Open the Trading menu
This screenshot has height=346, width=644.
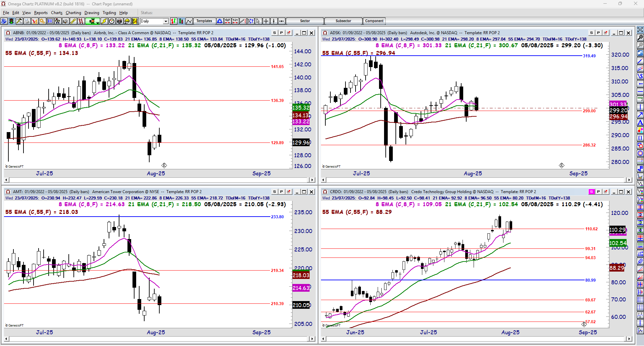[x=109, y=13]
